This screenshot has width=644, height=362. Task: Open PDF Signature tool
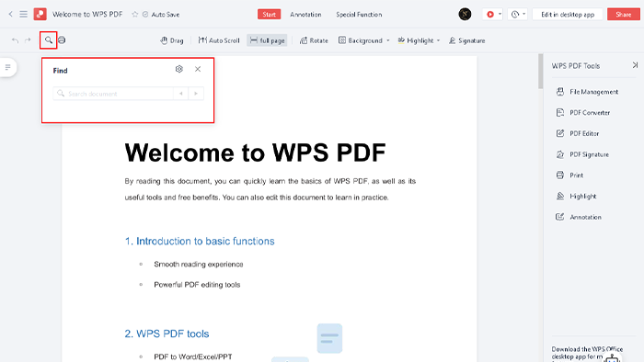pyautogui.click(x=582, y=154)
